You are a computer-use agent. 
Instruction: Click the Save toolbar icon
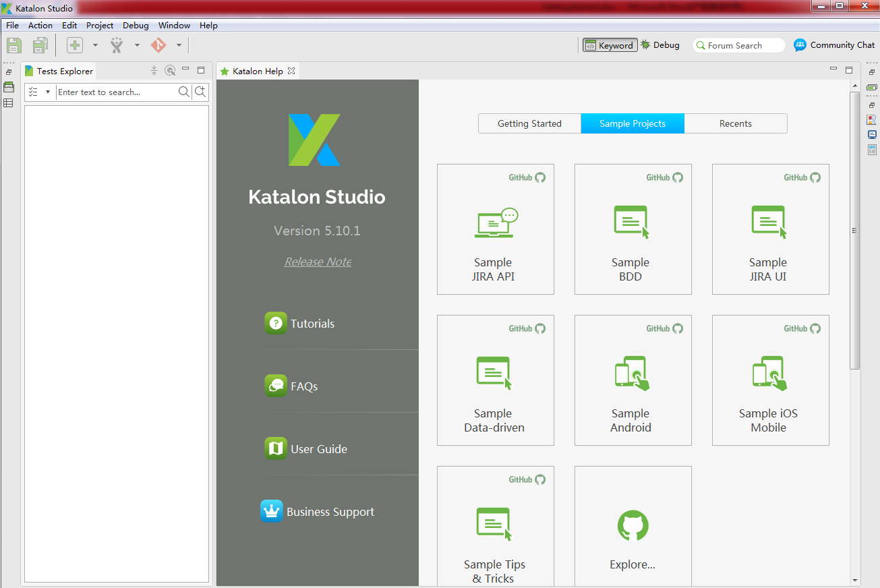tap(14, 45)
